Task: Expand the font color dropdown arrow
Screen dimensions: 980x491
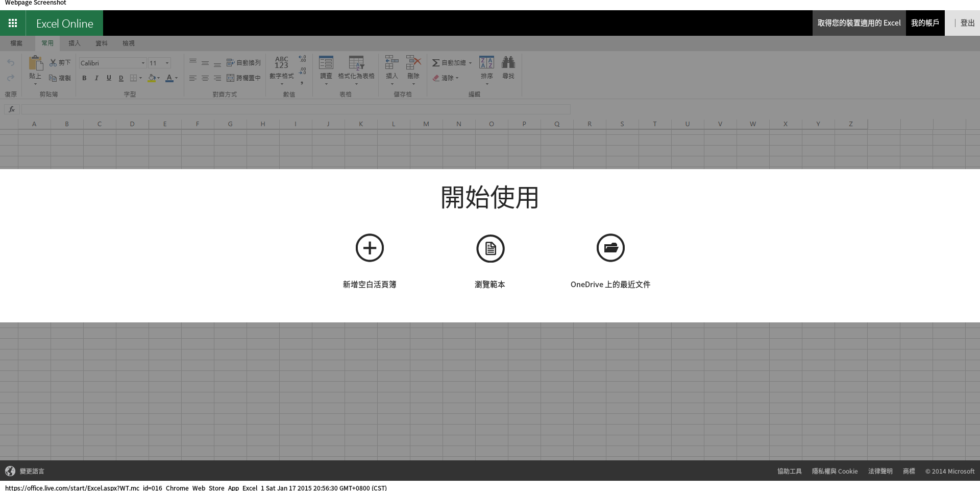Action: pyautogui.click(x=177, y=78)
